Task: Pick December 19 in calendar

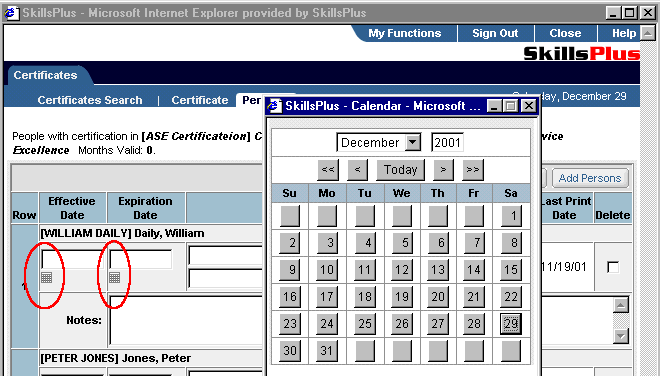Action: point(402,296)
